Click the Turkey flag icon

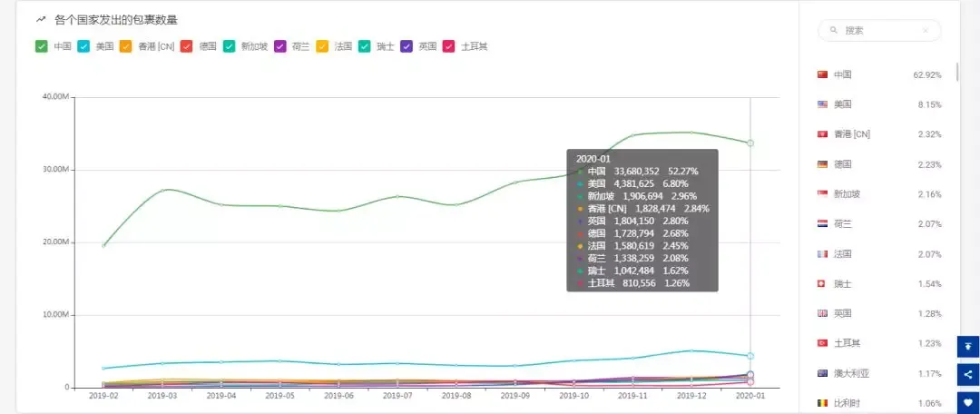pos(822,343)
